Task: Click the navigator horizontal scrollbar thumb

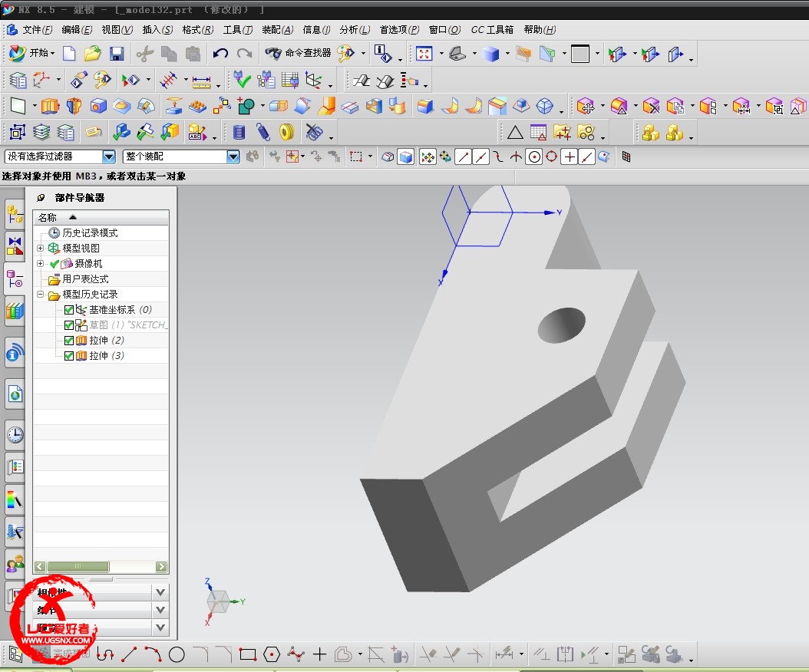Action: pos(78,567)
